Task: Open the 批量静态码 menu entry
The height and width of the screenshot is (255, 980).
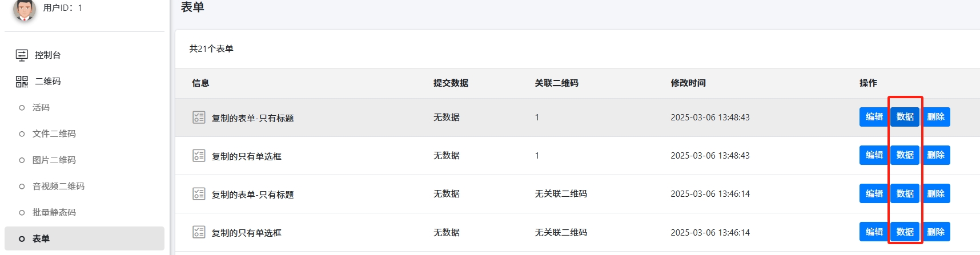Action: pyautogui.click(x=54, y=213)
